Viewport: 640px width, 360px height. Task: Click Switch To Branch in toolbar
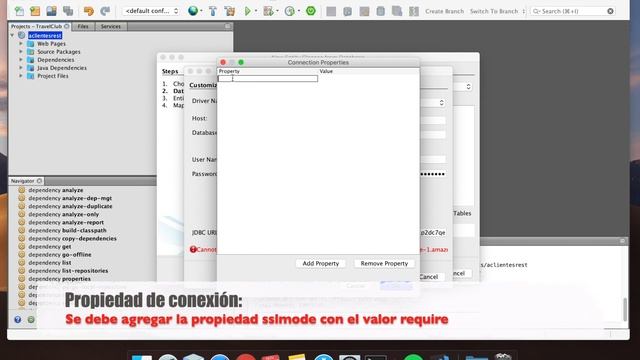point(494,11)
